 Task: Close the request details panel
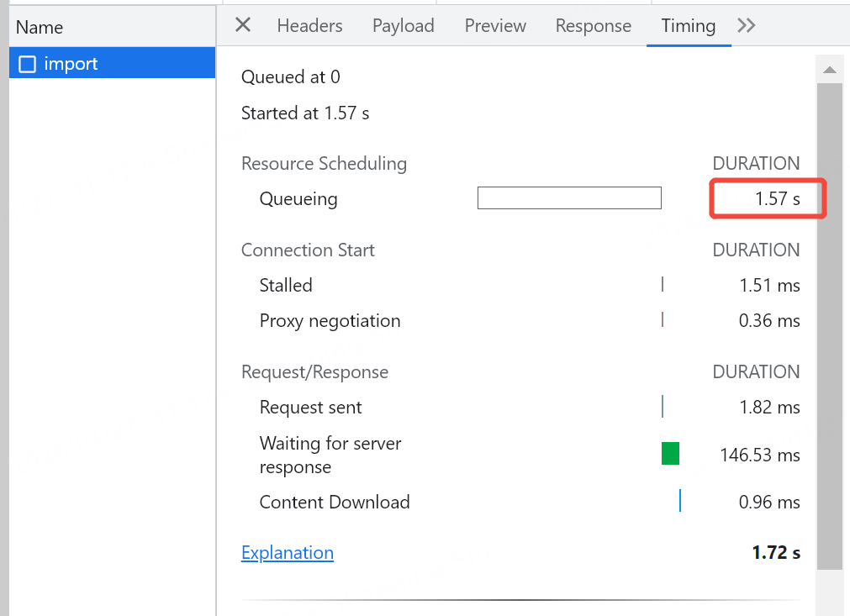(x=243, y=25)
